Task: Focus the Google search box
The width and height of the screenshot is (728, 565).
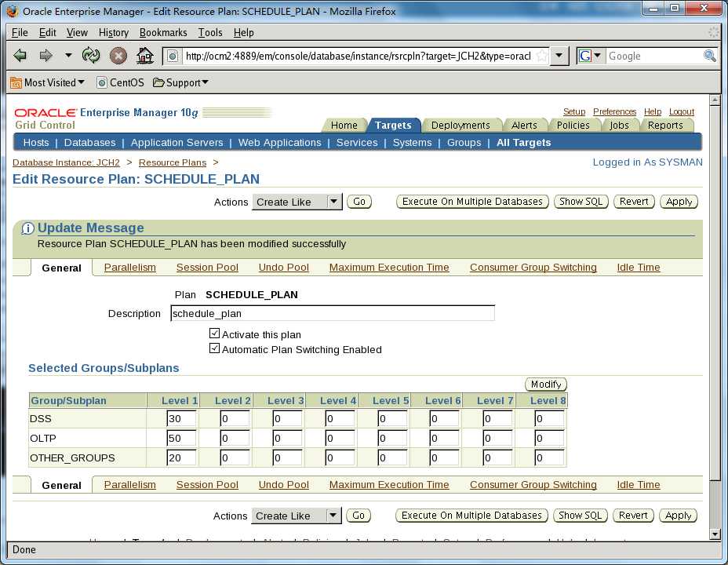Action: (654, 56)
